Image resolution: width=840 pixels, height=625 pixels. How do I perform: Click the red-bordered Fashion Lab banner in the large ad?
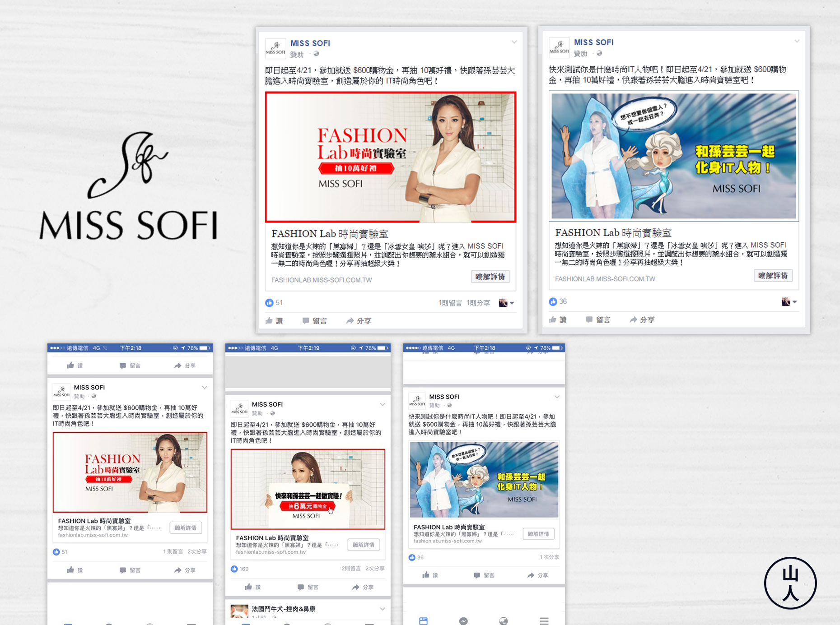click(391, 157)
